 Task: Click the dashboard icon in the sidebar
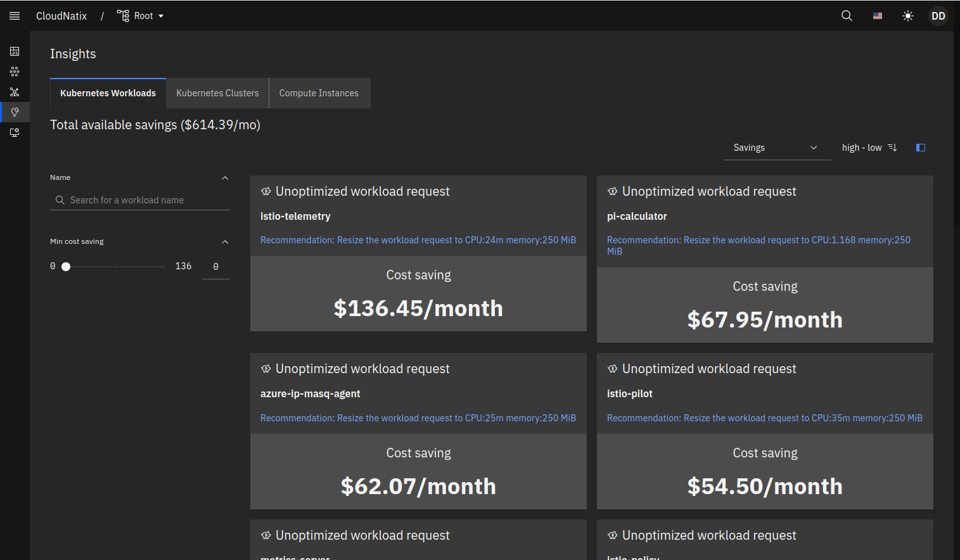pyautogui.click(x=15, y=51)
